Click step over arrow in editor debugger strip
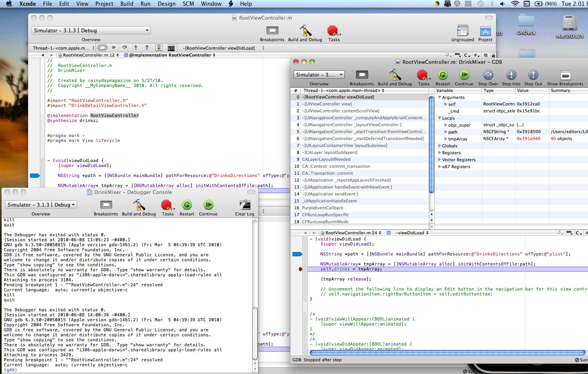Image resolution: width=588 pixels, height=374 pixels. [x=125, y=48]
